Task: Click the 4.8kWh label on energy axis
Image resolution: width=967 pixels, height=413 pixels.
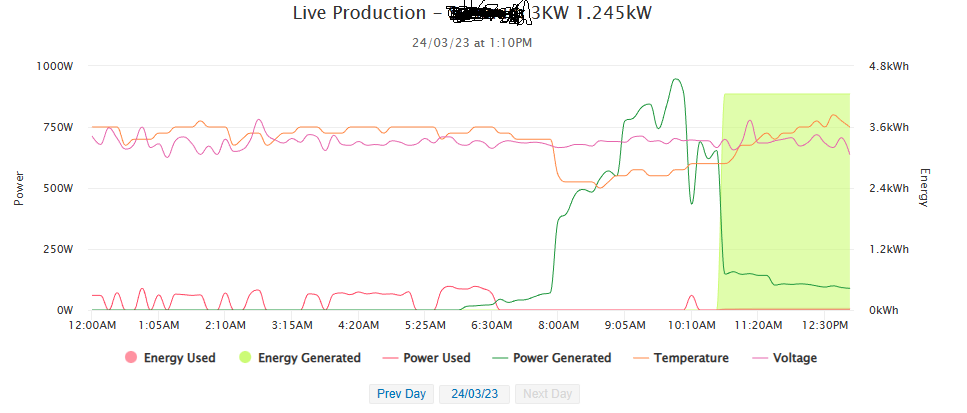Action: click(x=888, y=66)
